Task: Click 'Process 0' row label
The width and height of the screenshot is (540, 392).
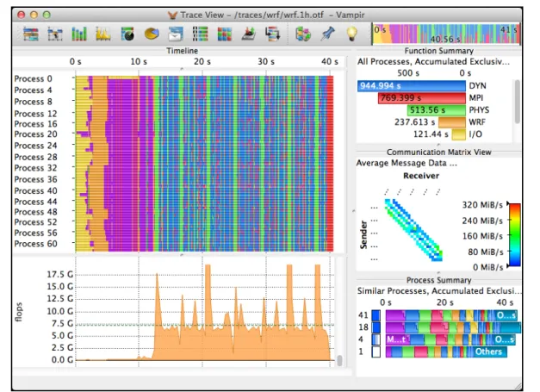Action: pos(33,79)
